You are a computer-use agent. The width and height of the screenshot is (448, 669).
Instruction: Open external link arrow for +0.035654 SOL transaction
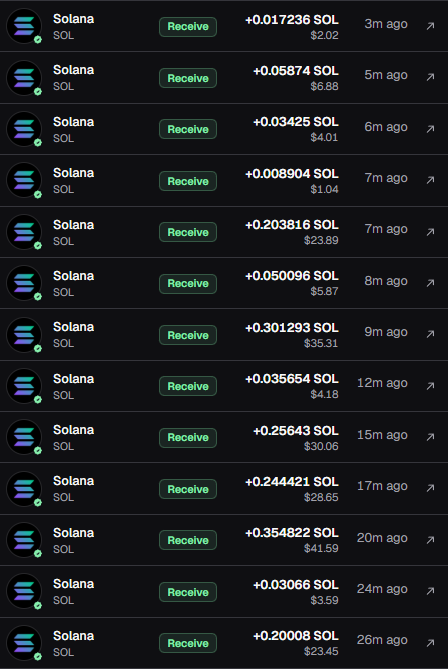431,386
